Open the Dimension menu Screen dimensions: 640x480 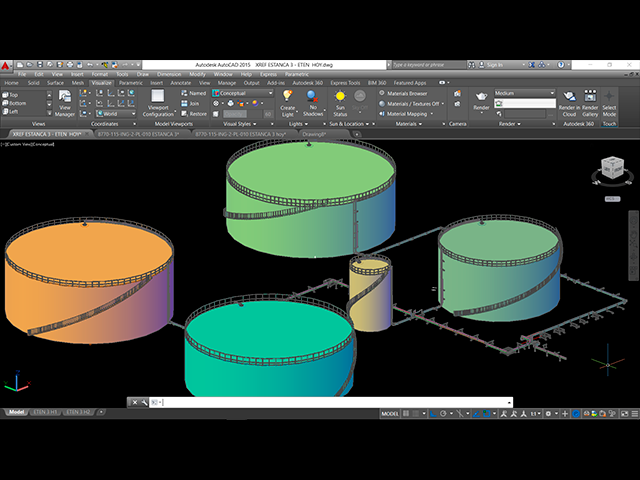pos(168,74)
